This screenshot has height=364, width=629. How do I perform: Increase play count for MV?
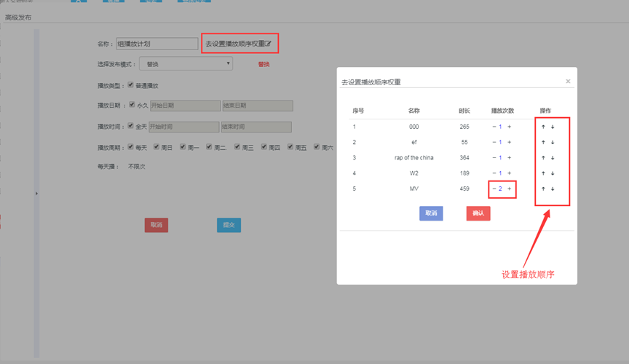point(509,189)
